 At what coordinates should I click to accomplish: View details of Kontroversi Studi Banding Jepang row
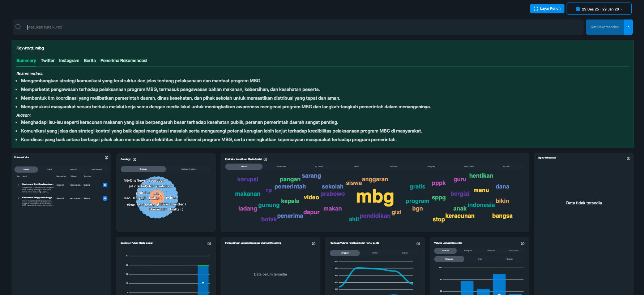click(105, 185)
